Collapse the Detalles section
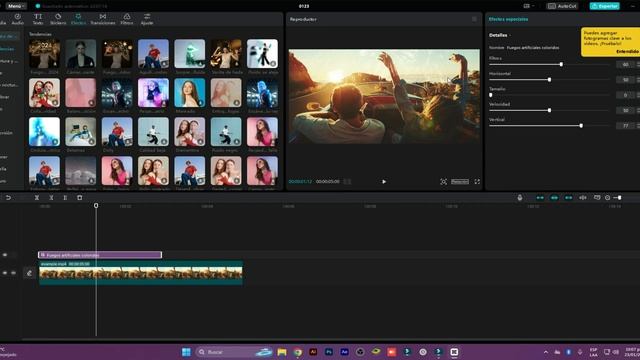640x360 pixels. 500,35
